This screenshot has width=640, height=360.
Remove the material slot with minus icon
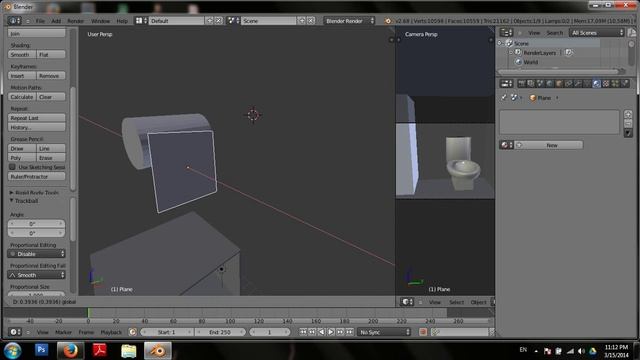point(628,123)
